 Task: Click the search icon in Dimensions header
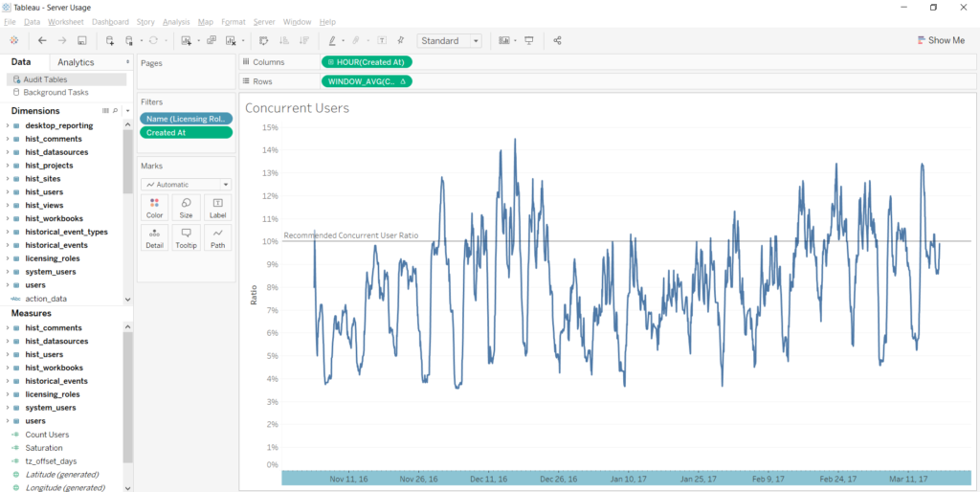[x=115, y=111]
